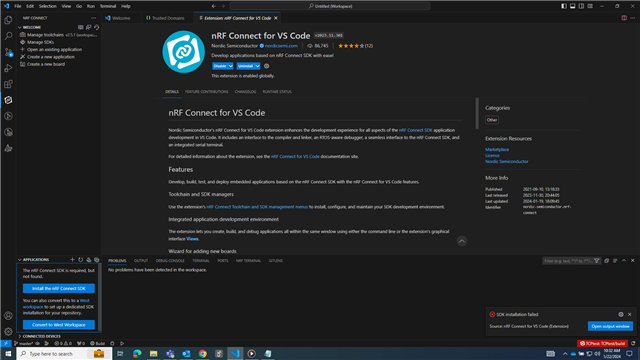
Task: Click the split editor icon
Action: (624, 18)
